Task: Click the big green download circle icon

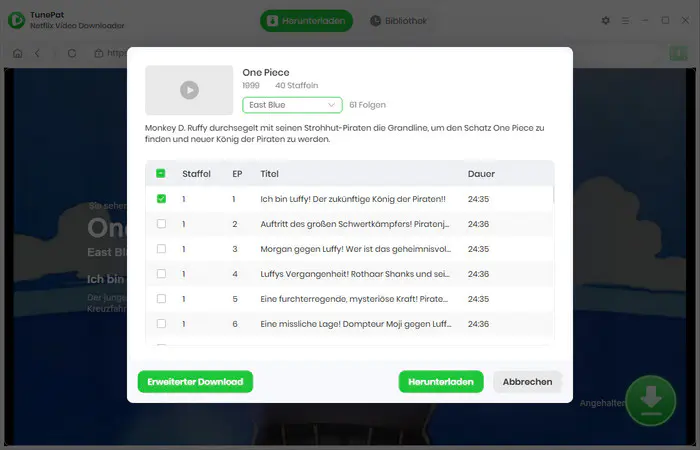Action: [651, 400]
